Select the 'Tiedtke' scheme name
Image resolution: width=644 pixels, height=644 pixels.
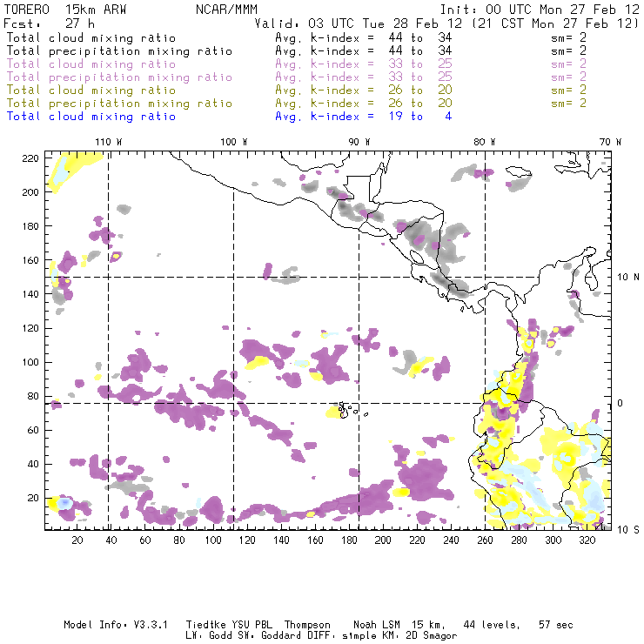tap(206, 625)
